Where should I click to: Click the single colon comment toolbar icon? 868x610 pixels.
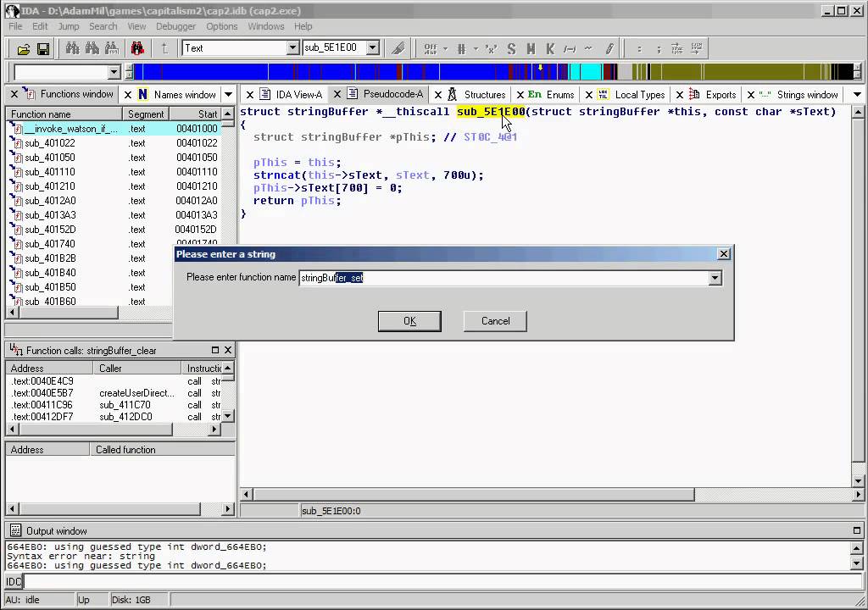(639, 48)
